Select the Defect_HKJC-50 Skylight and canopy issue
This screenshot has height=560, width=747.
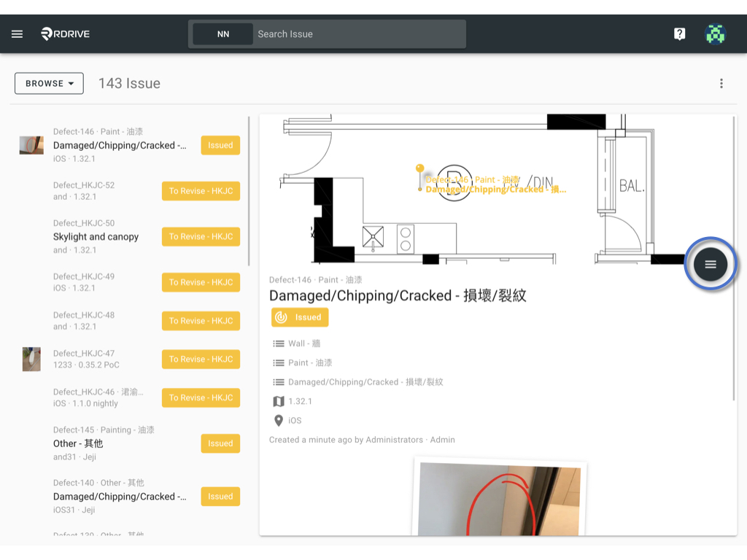click(128, 237)
